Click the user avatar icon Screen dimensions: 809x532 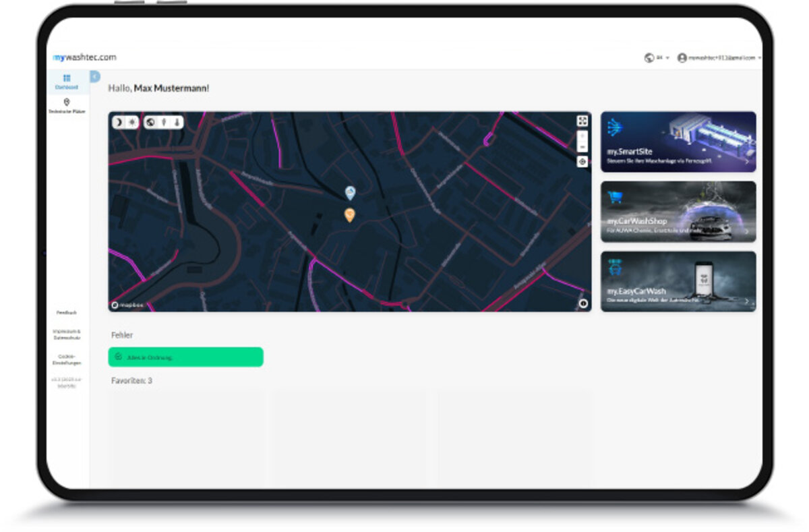[682, 58]
